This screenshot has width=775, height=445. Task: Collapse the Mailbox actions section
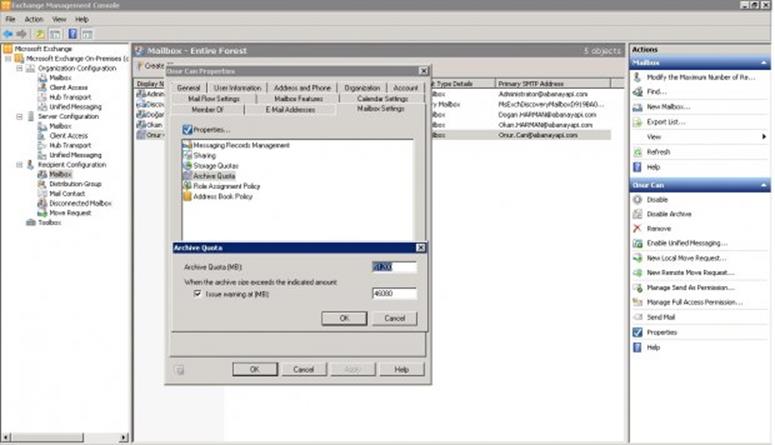pyautogui.click(x=764, y=63)
